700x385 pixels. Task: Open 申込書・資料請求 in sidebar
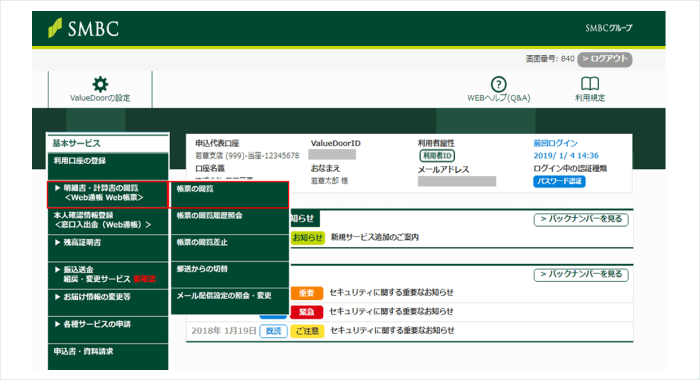click(x=108, y=356)
